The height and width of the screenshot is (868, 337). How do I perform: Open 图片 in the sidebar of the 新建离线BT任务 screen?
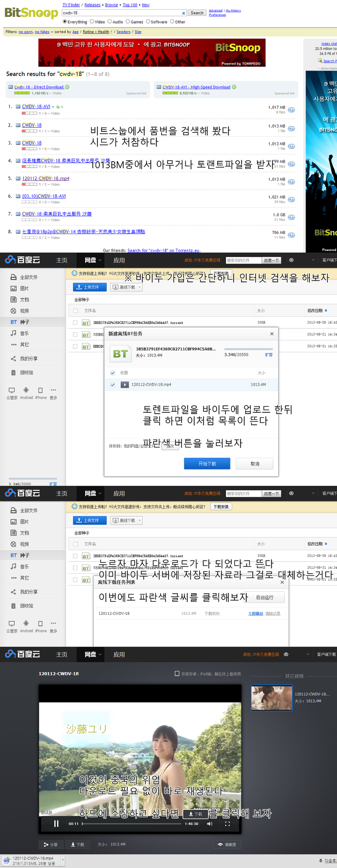tap(24, 288)
